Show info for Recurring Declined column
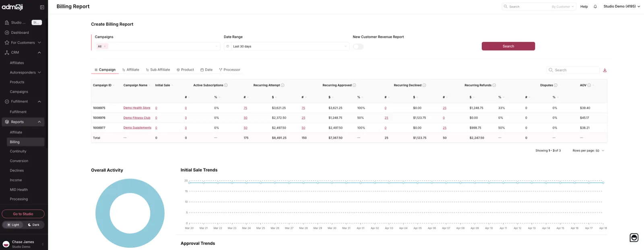The image size is (644, 250). tap(424, 85)
